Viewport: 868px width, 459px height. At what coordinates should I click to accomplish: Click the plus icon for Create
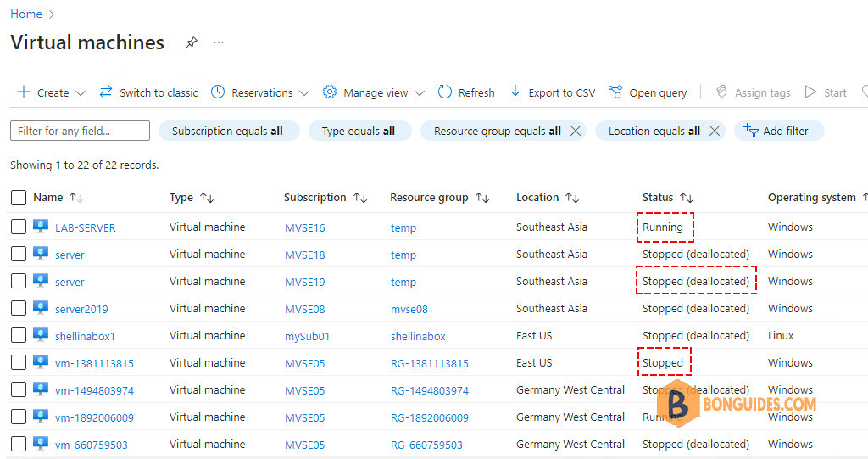(x=23, y=92)
